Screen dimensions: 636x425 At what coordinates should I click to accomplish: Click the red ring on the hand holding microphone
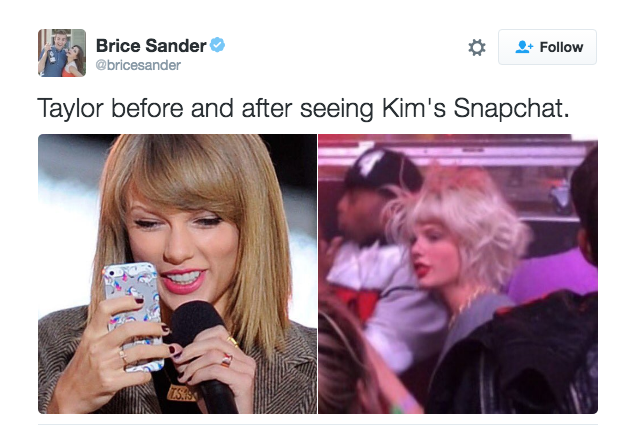pyautogui.click(x=227, y=359)
